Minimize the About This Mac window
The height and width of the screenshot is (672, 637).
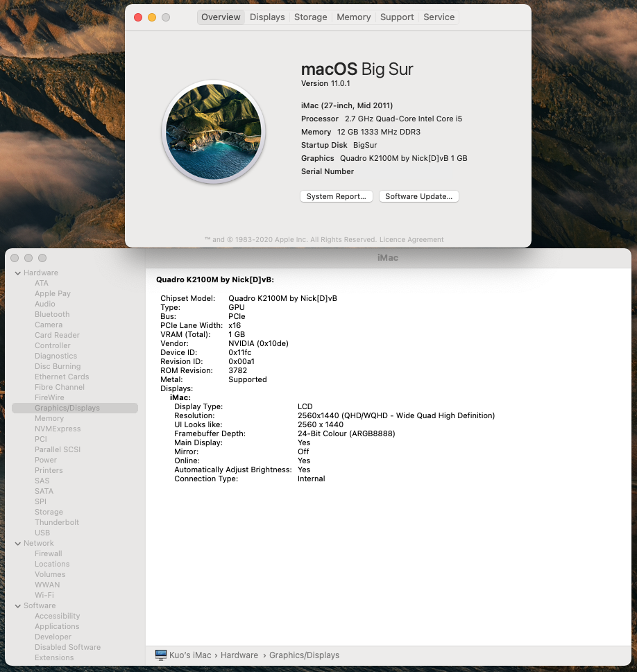pos(152,17)
